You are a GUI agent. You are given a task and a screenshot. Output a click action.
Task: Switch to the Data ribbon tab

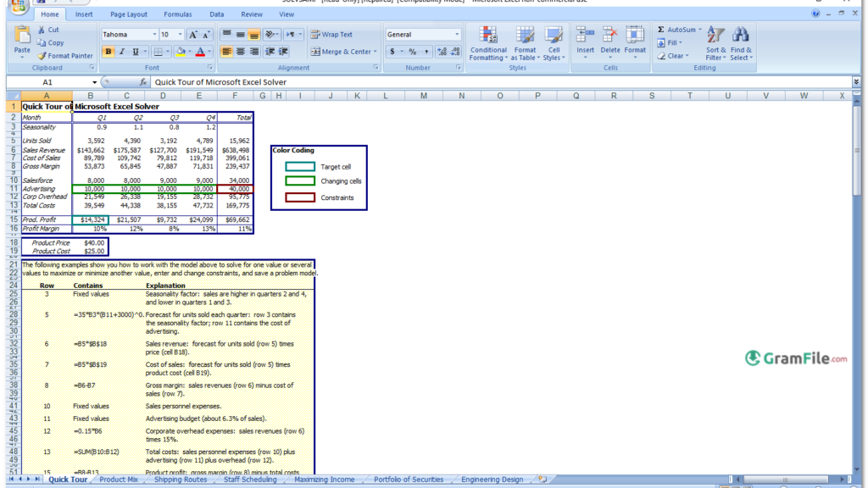216,14
